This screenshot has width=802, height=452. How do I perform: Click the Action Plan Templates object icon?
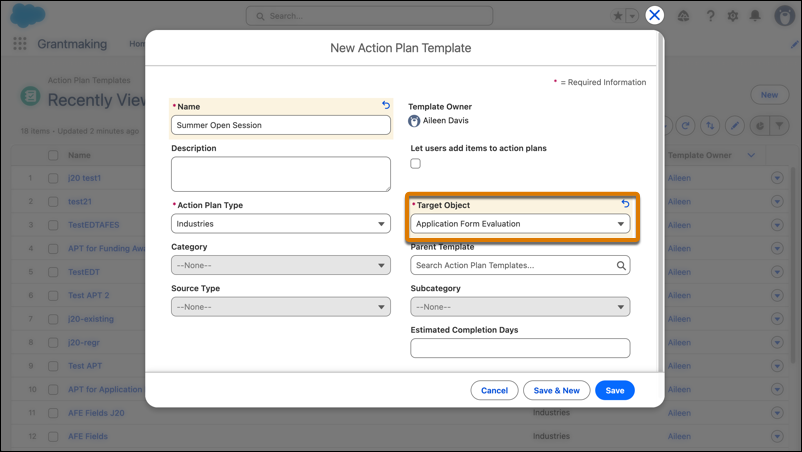click(30, 96)
